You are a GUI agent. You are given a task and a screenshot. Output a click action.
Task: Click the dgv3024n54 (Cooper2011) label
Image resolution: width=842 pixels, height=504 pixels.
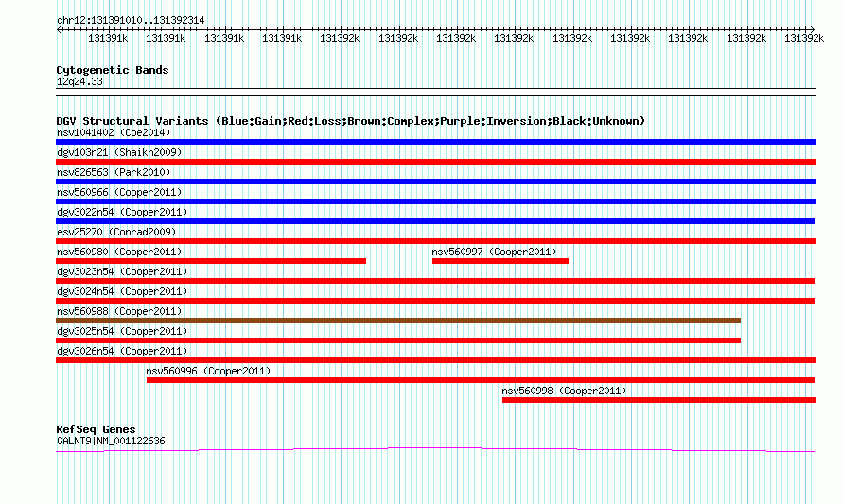(122, 291)
